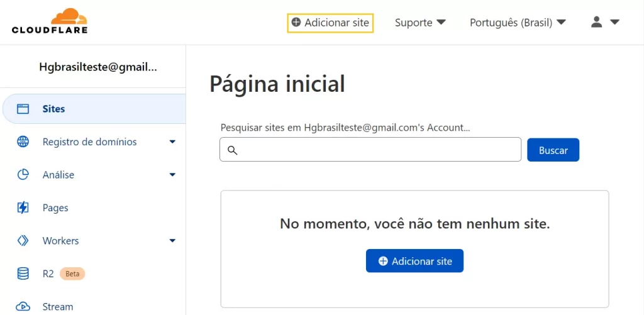Image resolution: width=644 pixels, height=315 pixels.
Task: Expand the Workers submenu arrow
Action: 172,241
